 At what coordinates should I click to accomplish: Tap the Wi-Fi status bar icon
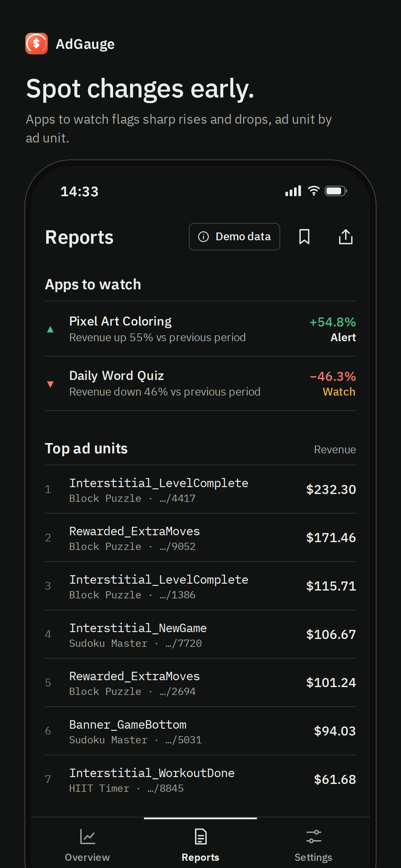click(x=314, y=191)
